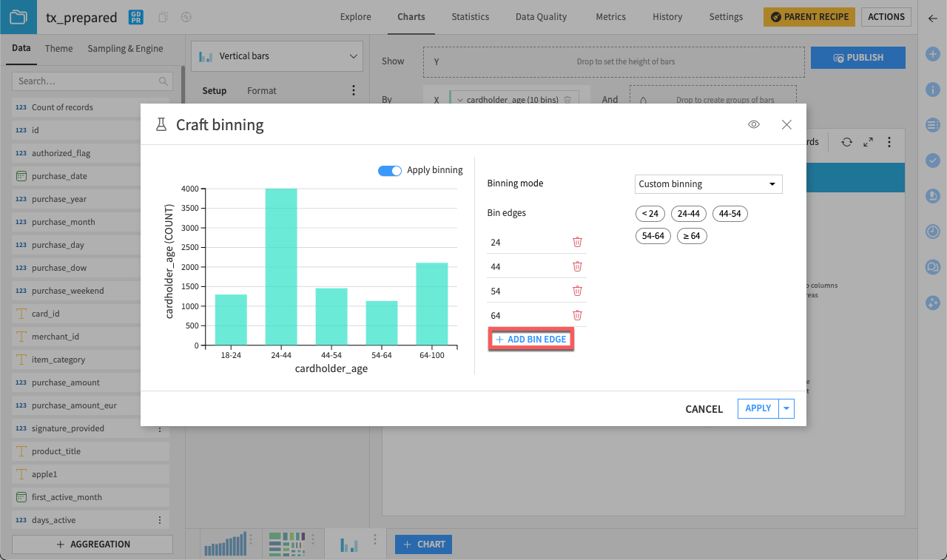This screenshot has height=560, width=947.
Task: Click the Add Bin Edge button
Action: (530, 340)
